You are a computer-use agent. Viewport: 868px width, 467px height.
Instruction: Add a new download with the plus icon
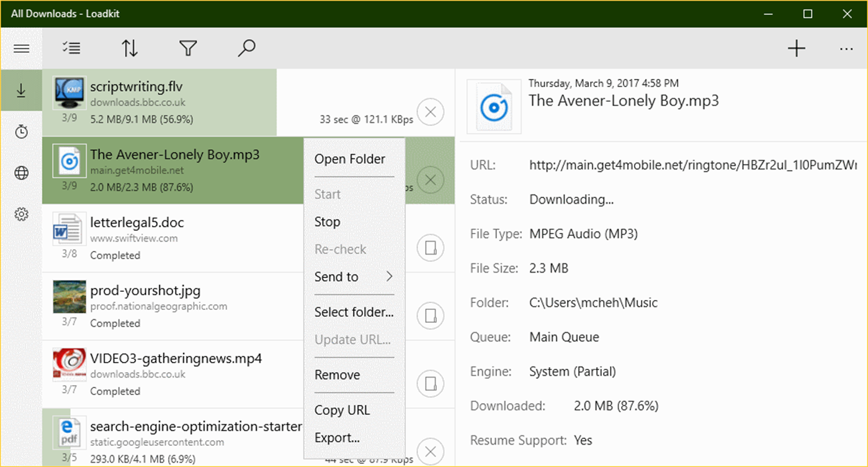[x=797, y=48]
